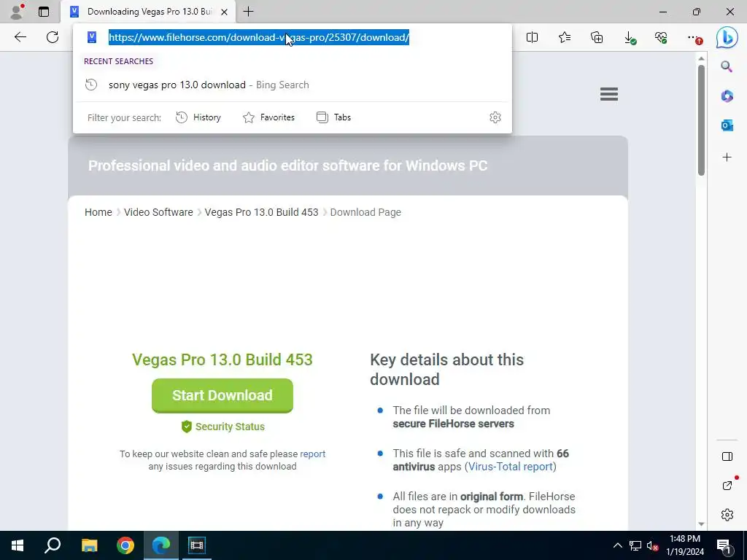Filter suggestions by Favorites
The image size is (747, 560).
(268, 117)
